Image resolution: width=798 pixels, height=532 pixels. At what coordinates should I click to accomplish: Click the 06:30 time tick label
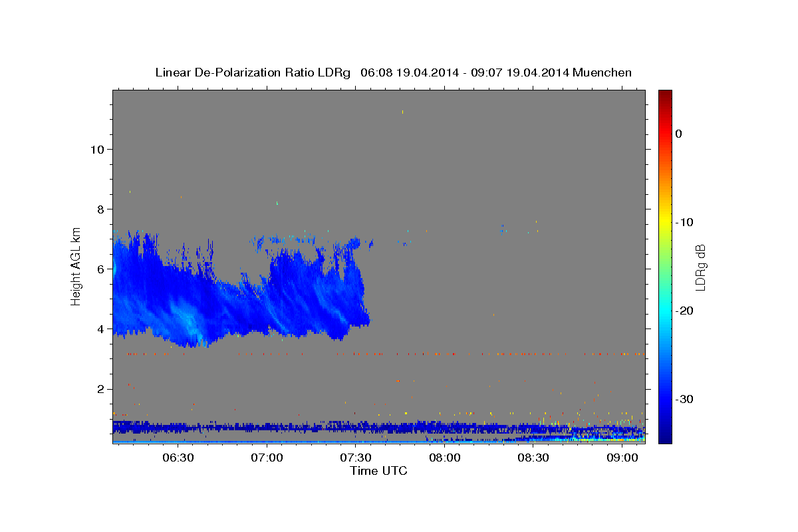(x=178, y=458)
